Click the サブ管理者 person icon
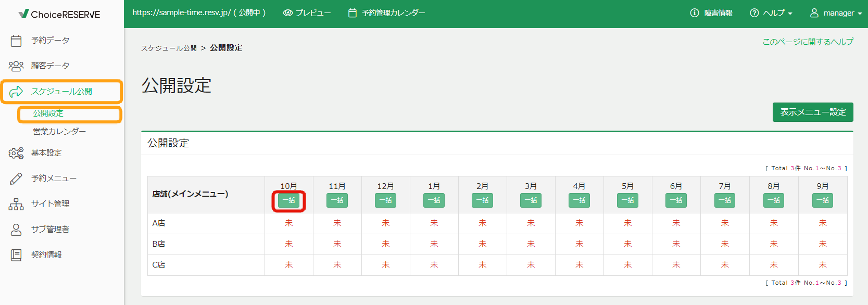This screenshot has width=868, height=305. tap(16, 230)
